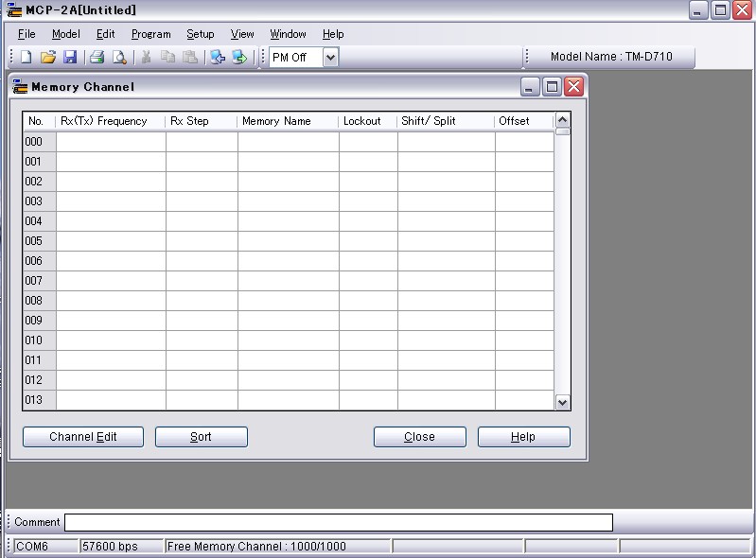Select channel row 012

tap(289, 380)
